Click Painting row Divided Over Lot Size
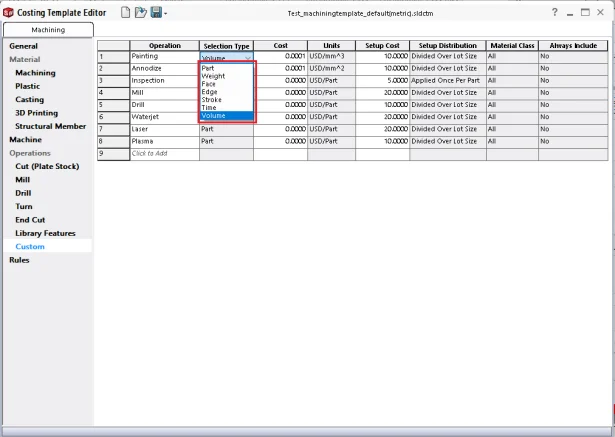The height and width of the screenshot is (437, 615). pos(448,56)
